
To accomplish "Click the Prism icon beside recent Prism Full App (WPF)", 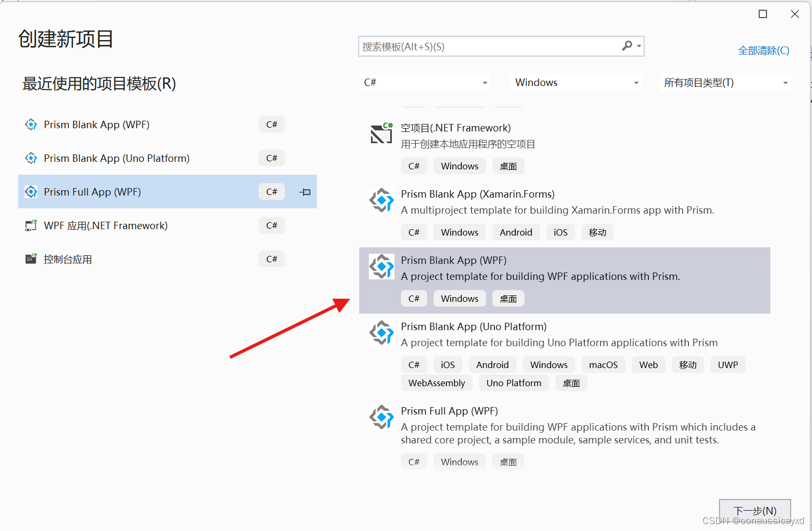I will [x=31, y=192].
